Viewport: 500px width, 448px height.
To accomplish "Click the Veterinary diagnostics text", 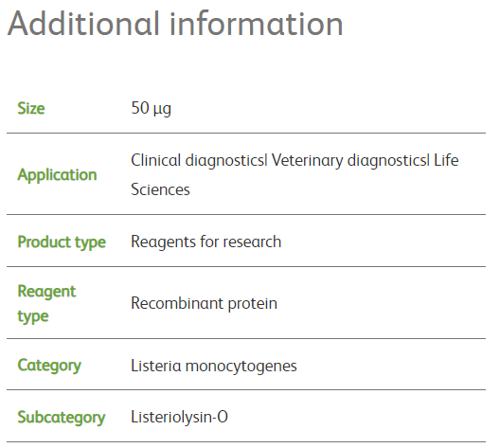I will (x=349, y=160).
